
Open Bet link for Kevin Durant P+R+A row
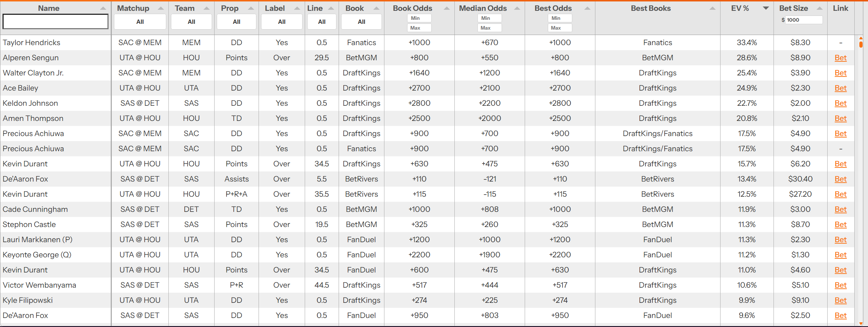(x=841, y=194)
